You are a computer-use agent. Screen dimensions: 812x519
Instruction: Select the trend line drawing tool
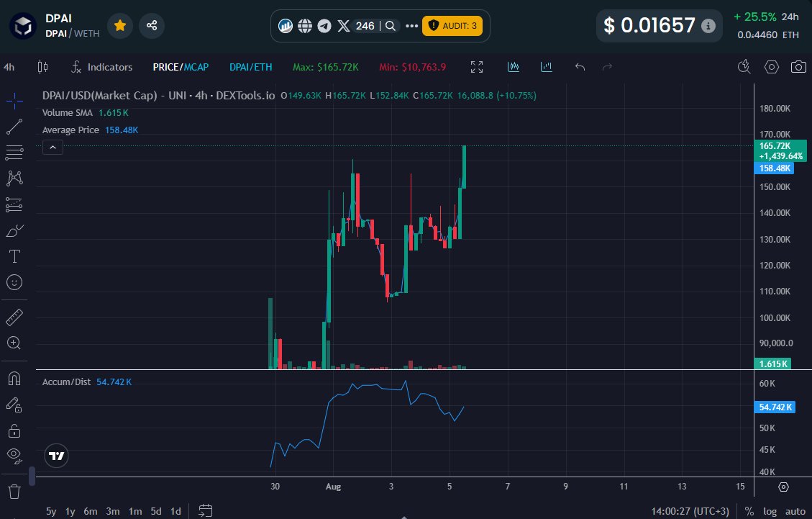pyautogui.click(x=14, y=127)
